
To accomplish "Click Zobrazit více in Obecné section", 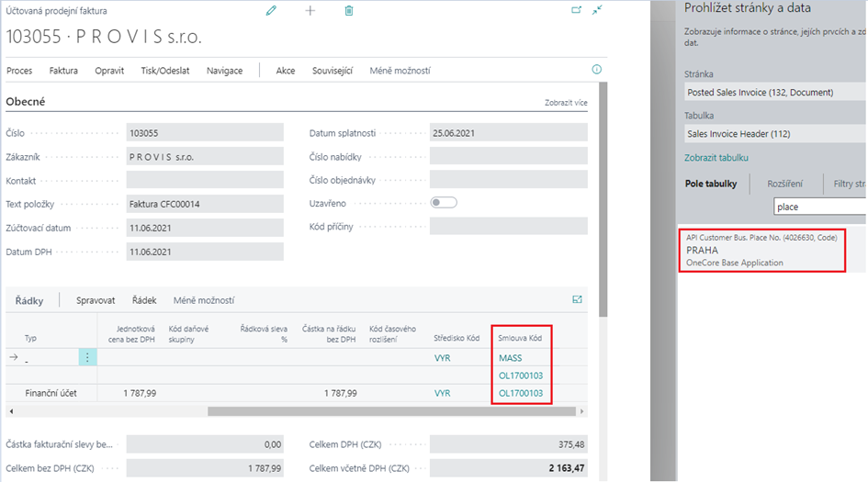I will 565,103.
